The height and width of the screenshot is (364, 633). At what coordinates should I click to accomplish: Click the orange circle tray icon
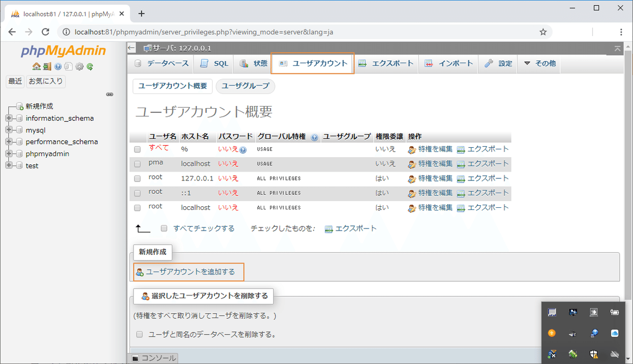552,333
